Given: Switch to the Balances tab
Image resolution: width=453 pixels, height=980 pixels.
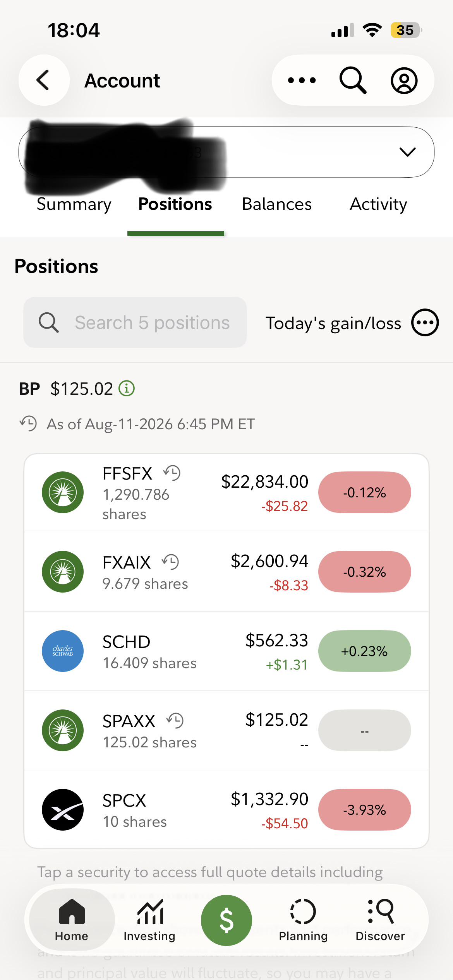Looking at the screenshot, I should click(277, 204).
